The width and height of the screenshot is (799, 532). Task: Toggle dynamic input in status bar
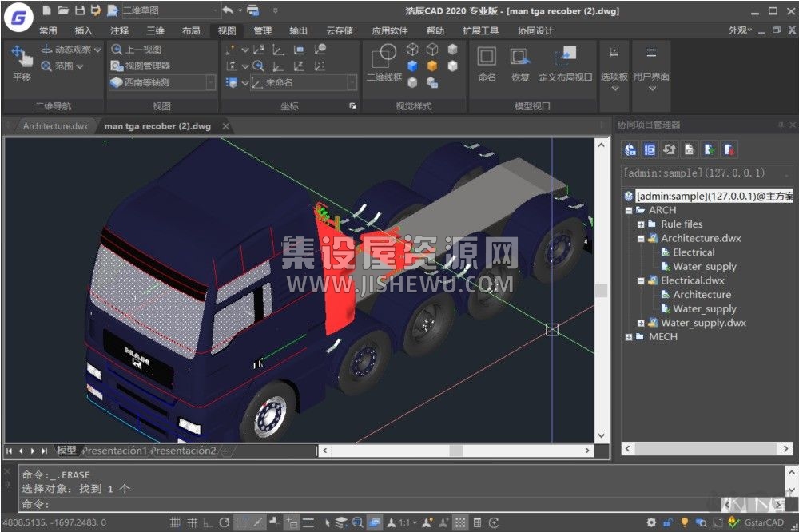tap(292, 522)
